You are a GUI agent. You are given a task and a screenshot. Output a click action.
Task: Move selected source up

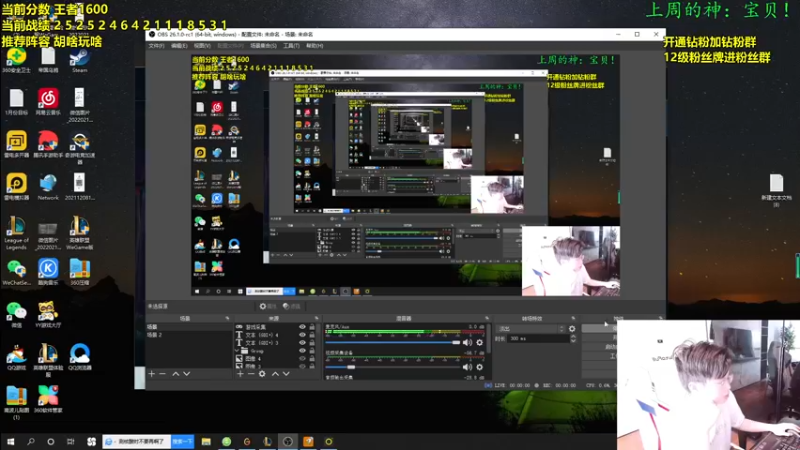(275, 374)
